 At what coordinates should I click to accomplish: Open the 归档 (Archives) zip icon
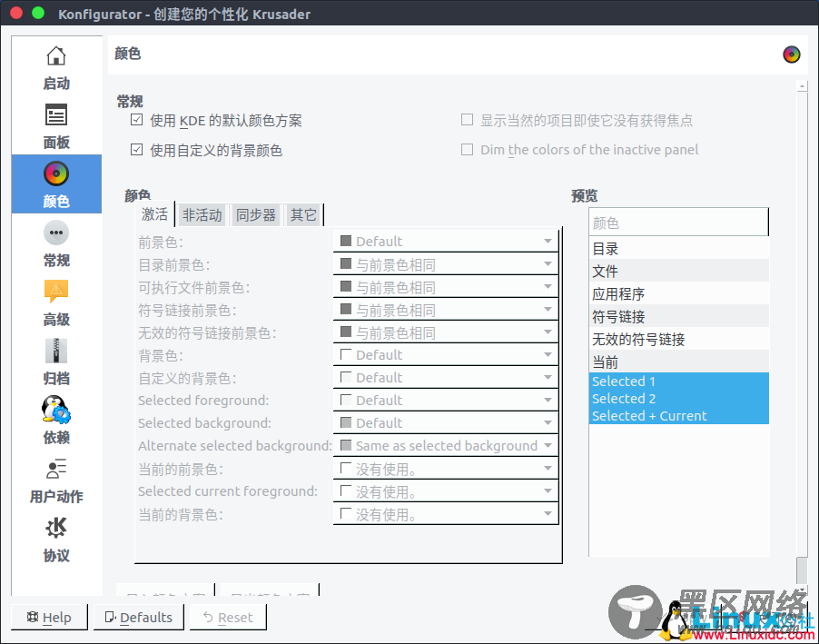pyautogui.click(x=56, y=351)
